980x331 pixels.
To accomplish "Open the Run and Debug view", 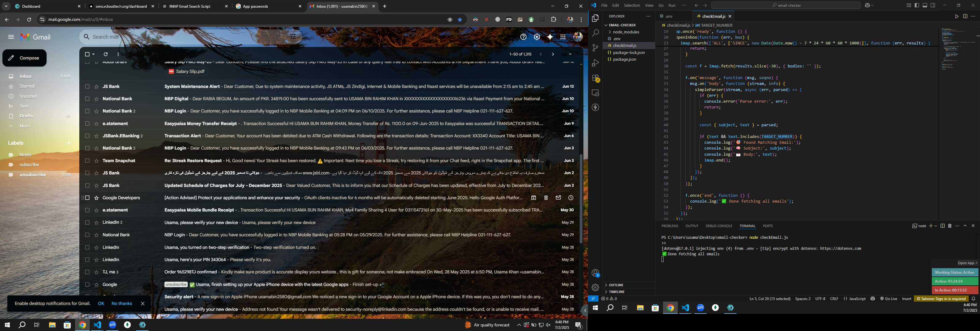I will (x=595, y=63).
